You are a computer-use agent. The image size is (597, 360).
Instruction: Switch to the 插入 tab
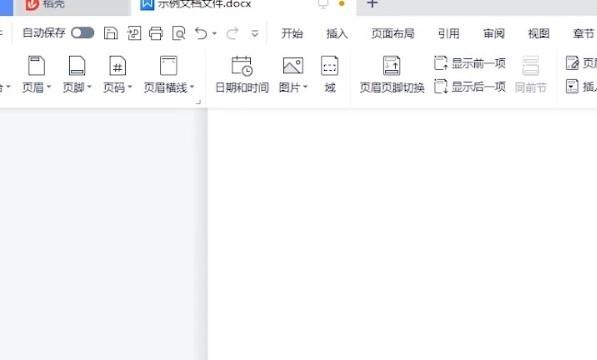coord(337,33)
